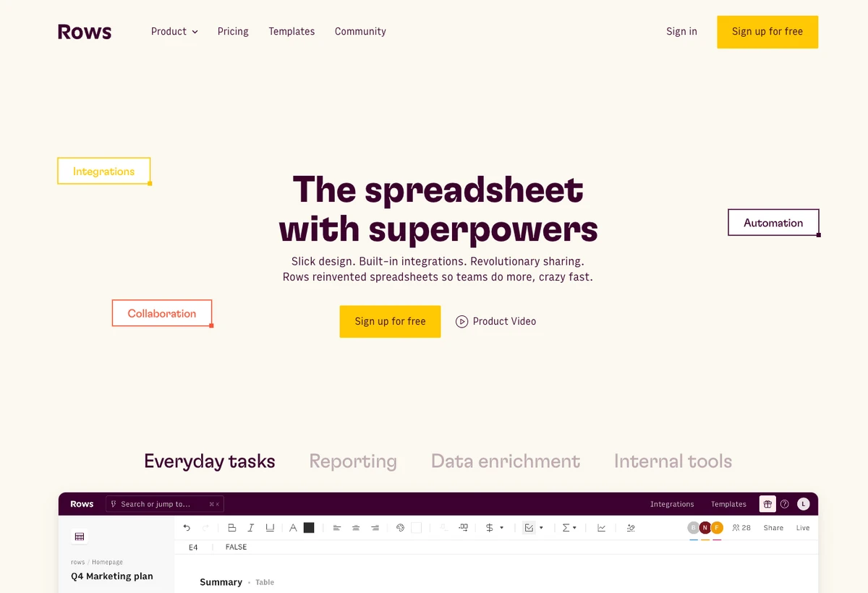This screenshot has height=593, width=868.
Task: Toggle the checkbox cell format icon
Action: click(529, 528)
